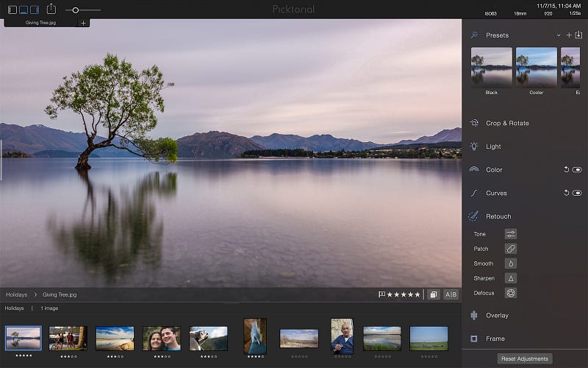Toggle the Curves adjustments switch
The image size is (588, 368).
pyautogui.click(x=577, y=193)
